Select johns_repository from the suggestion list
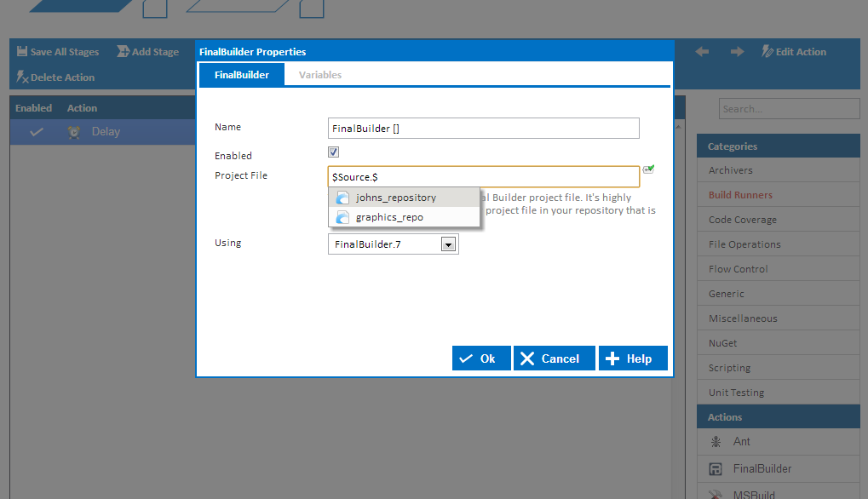 [x=404, y=198]
